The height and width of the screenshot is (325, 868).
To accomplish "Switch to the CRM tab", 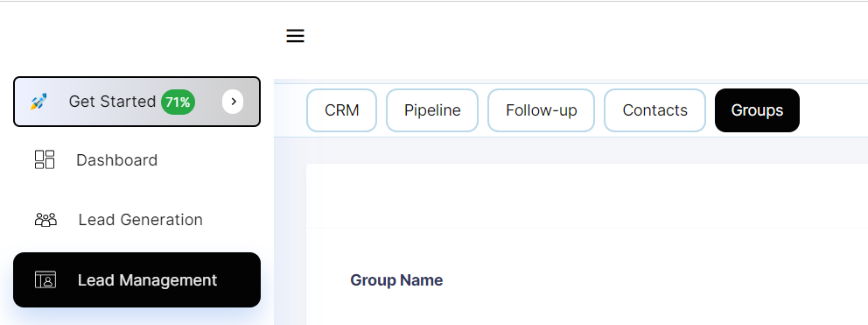I will click(x=341, y=110).
